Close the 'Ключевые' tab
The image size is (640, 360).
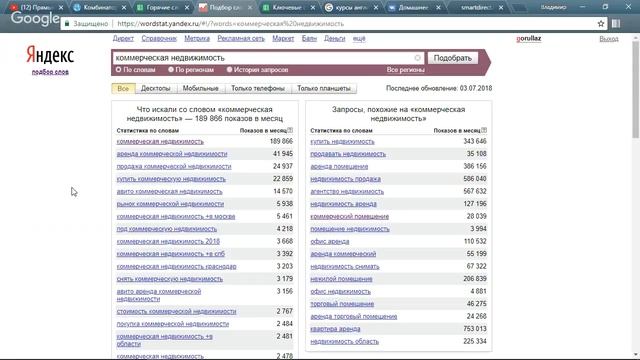tap(313, 7)
